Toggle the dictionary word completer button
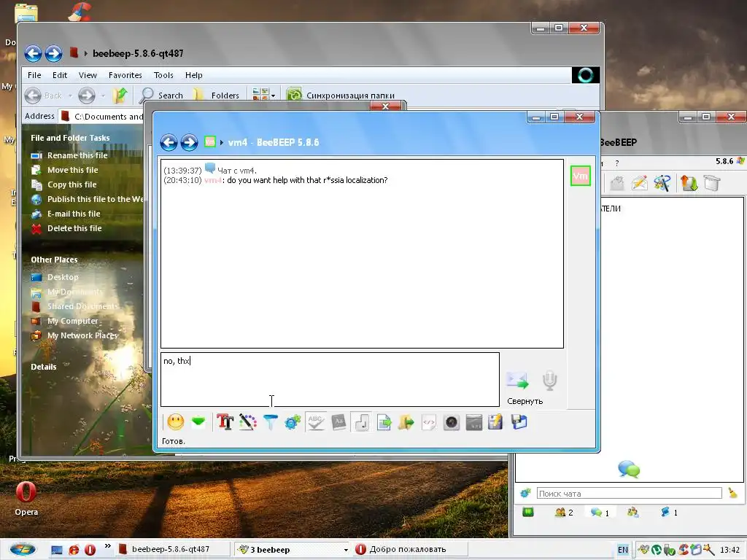This screenshot has height=560, width=747. click(338, 422)
